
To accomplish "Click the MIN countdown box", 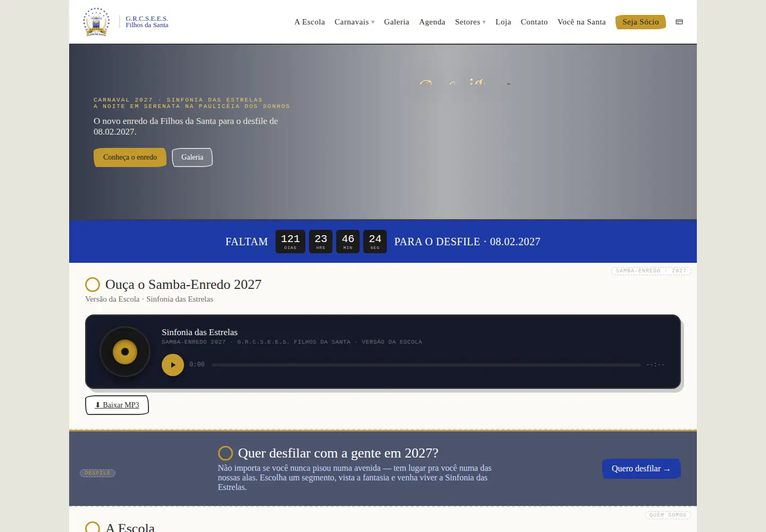I will pos(348,242).
